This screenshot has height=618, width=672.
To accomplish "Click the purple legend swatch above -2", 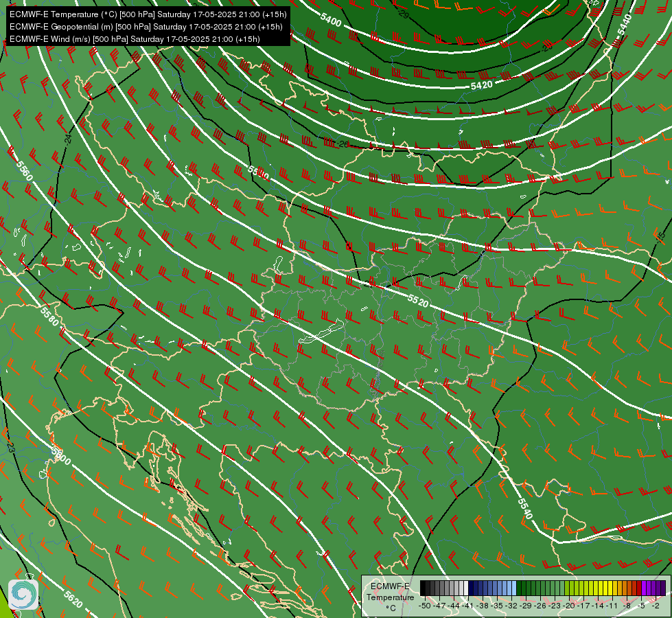I will click(658, 588).
